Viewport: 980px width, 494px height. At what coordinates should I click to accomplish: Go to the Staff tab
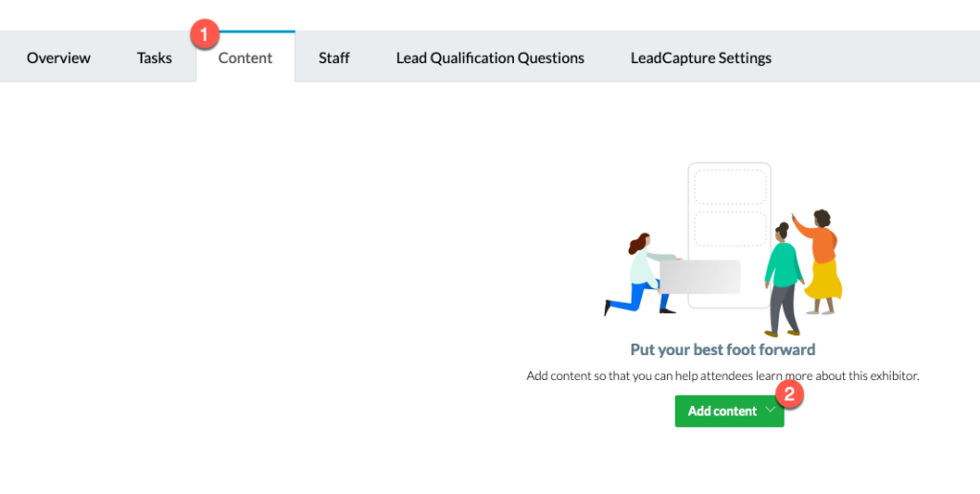(x=334, y=58)
